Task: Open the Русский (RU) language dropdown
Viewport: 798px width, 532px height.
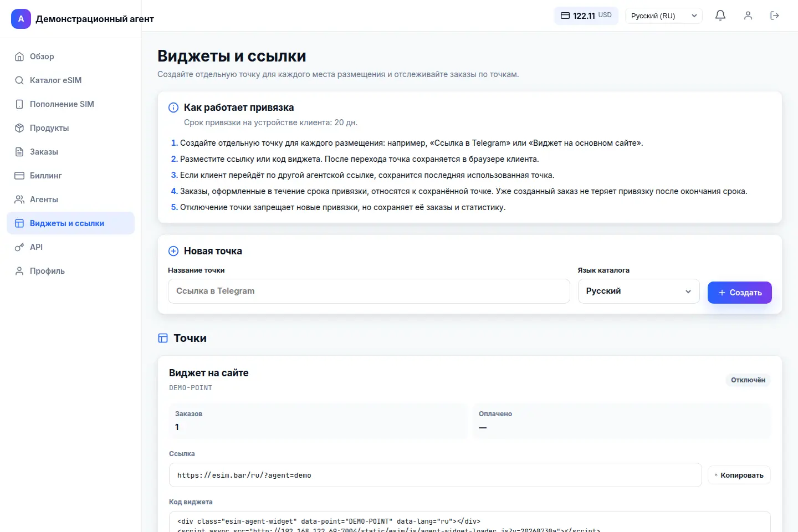Action: (x=664, y=16)
